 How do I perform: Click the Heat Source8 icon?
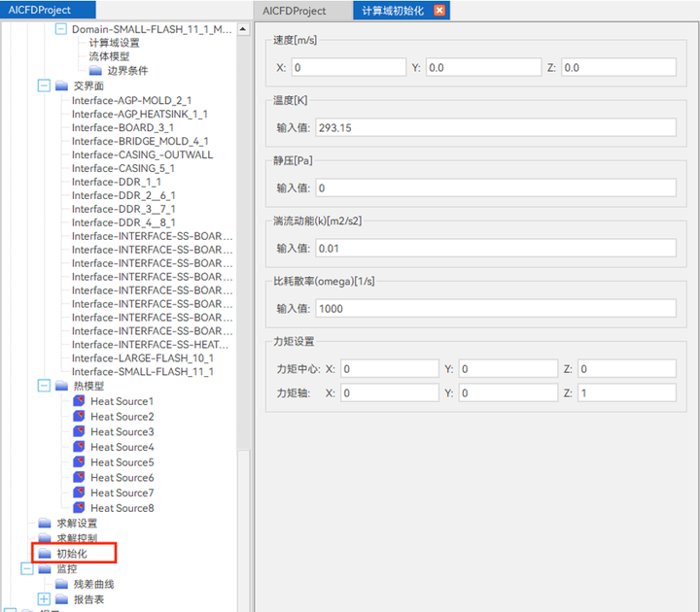pyautogui.click(x=79, y=507)
